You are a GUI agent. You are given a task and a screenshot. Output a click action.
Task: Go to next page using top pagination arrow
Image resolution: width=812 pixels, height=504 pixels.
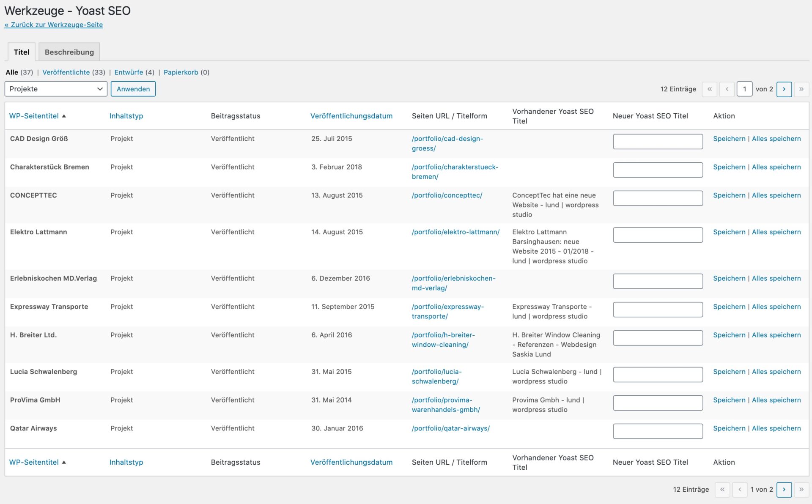coord(784,89)
